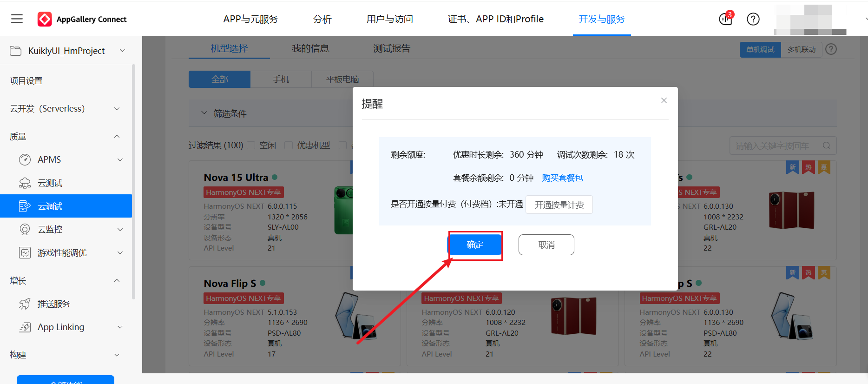
Task: Collapse the 增长 section
Action: tap(117, 280)
